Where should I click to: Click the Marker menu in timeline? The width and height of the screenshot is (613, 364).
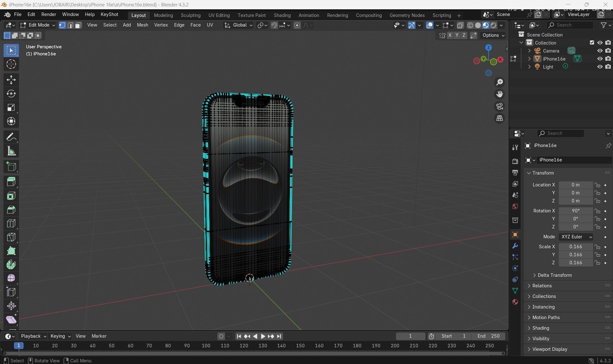click(99, 336)
